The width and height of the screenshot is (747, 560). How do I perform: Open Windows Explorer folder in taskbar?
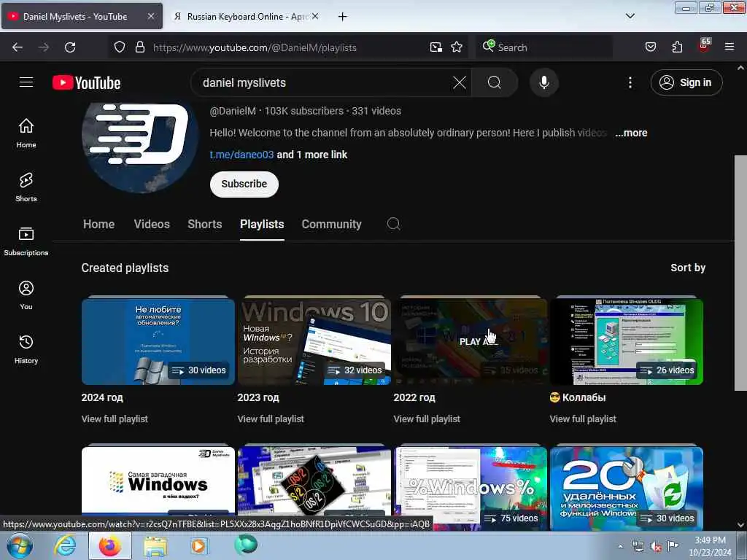[155, 545]
